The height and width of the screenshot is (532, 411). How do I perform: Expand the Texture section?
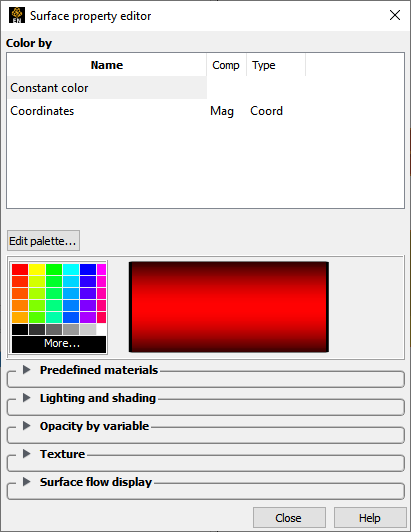(x=26, y=454)
